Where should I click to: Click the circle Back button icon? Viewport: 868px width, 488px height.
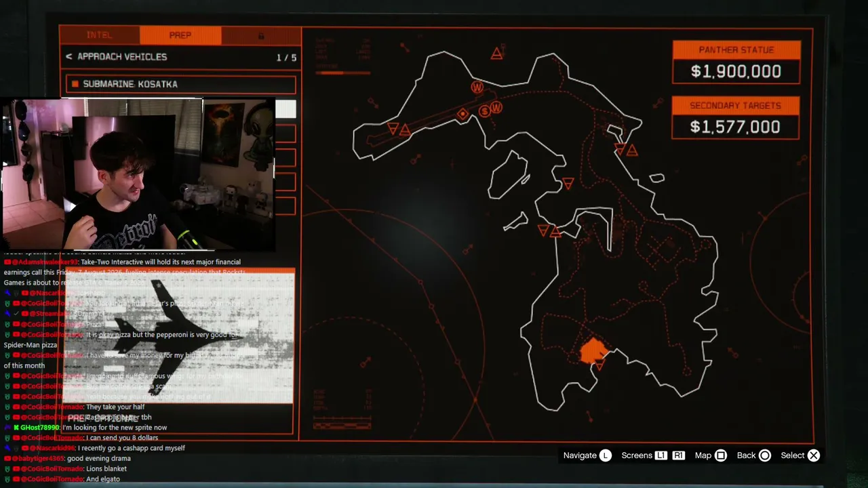point(765,455)
